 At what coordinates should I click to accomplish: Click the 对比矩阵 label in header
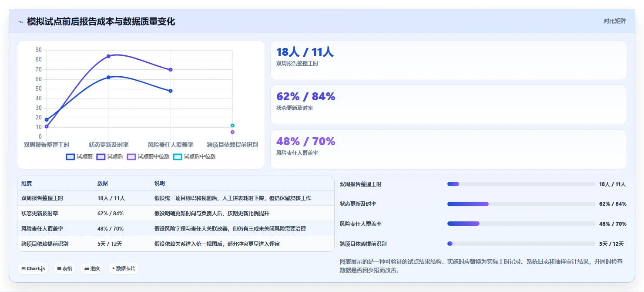[x=615, y=21]
